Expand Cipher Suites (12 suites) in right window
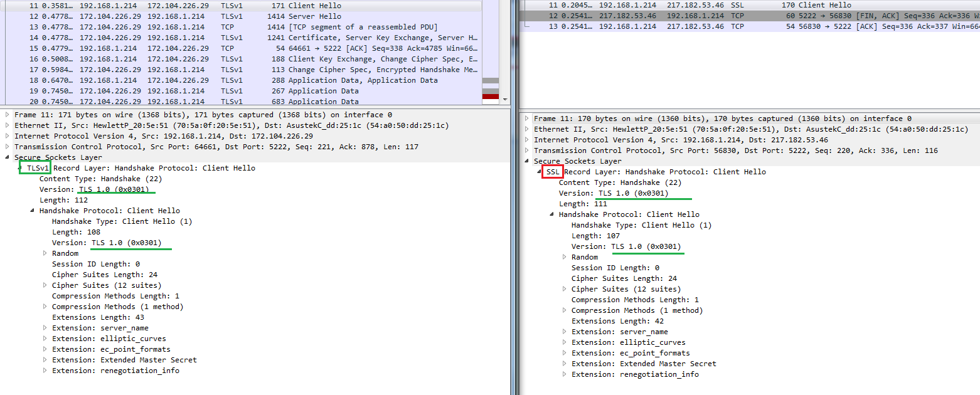This screenshot has width=980, height=395. click(x=565, y=289)
